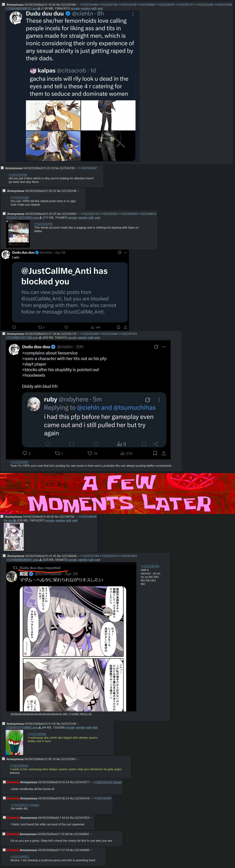
Task: Select the checkbox of post No.522334997
Action: point(4,213)
